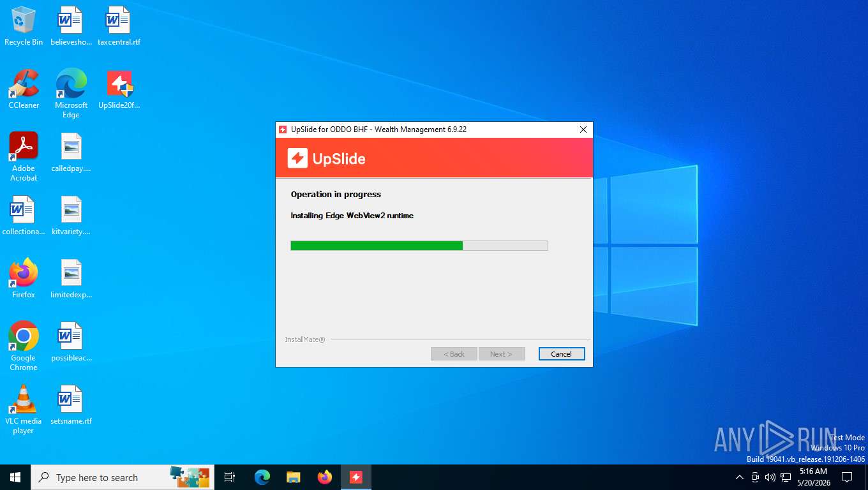Screen dimensions: 868x490
Task: Click the installation progress bar
Action: [x=419, y=246]
